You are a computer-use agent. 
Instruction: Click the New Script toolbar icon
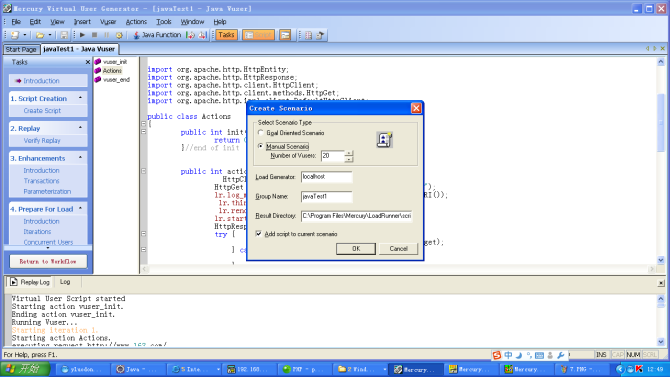point(15,35)
